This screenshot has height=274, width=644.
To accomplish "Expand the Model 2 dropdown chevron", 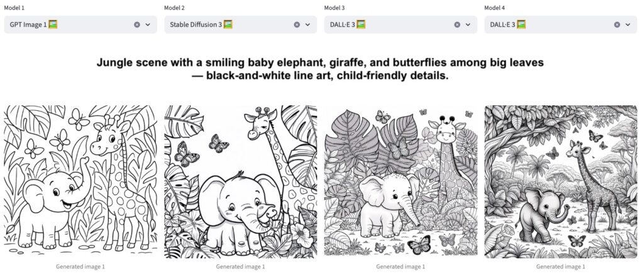I will point(308,25).
